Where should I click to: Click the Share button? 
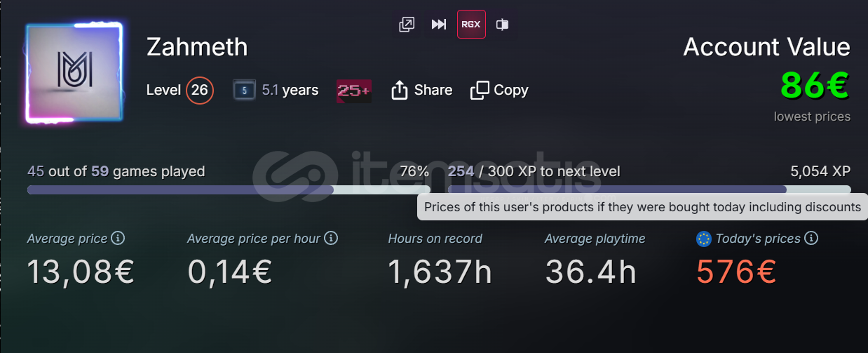click(421, 90)
